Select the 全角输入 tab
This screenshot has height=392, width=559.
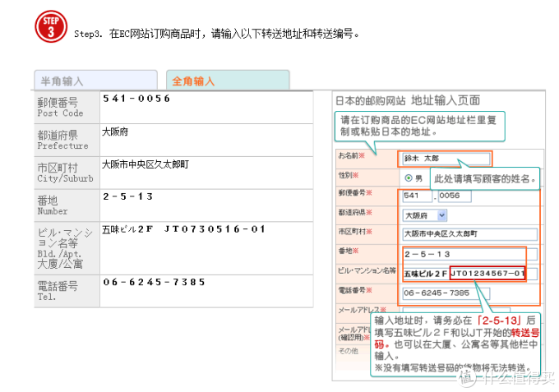pyautogui.click(x=227, y=81)
